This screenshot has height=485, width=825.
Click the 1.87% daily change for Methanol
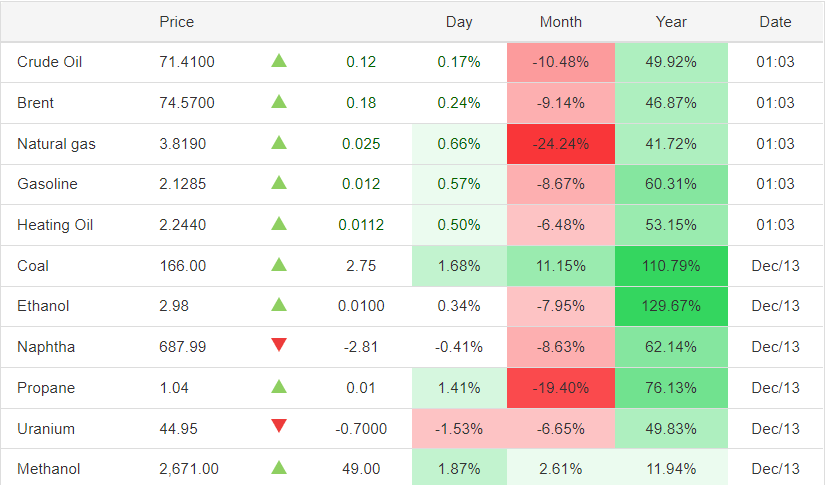[x=459, y=468]
